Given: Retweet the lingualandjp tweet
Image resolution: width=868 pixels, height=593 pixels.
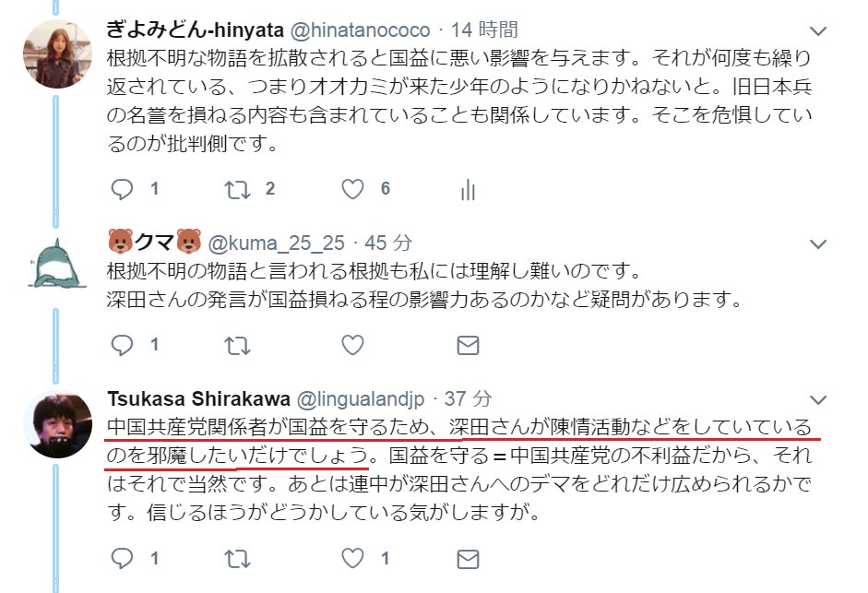Looking at the screenshot, I should [237, 559].
